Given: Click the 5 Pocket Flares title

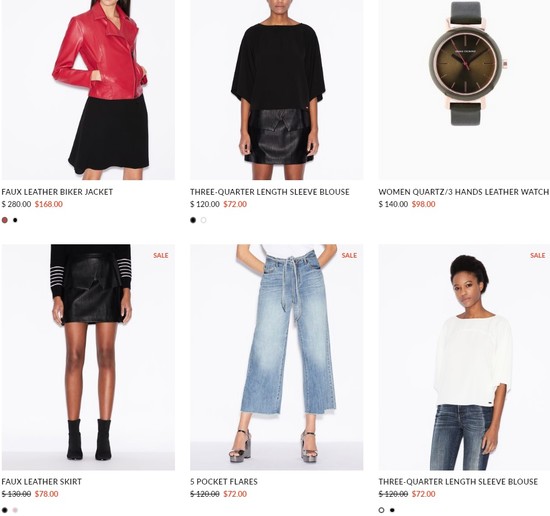Looking at the screenshot, I should pyautogui.click(x=224, y=482).
